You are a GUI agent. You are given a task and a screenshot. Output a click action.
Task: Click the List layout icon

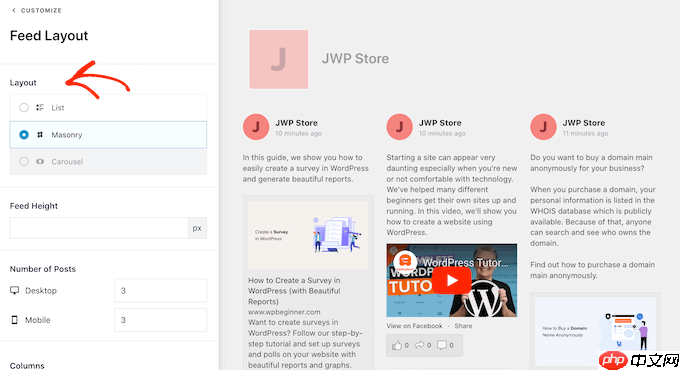(x=40, y=108)
